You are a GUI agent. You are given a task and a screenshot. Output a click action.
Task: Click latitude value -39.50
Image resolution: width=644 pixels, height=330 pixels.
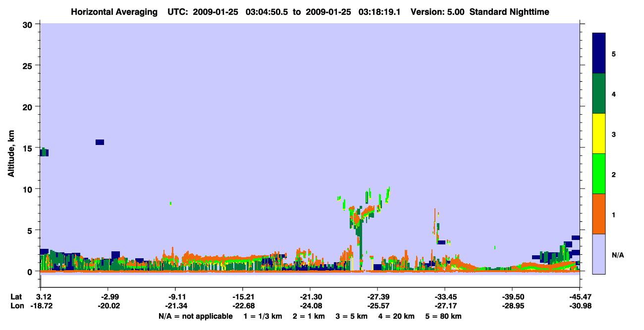click(x=512, y=297)
